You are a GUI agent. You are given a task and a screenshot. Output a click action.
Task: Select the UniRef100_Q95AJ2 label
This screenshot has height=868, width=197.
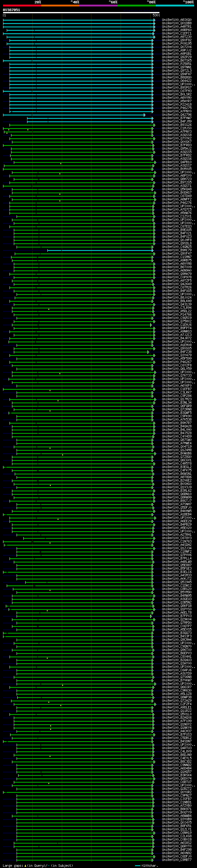click(x=177, y=149)
